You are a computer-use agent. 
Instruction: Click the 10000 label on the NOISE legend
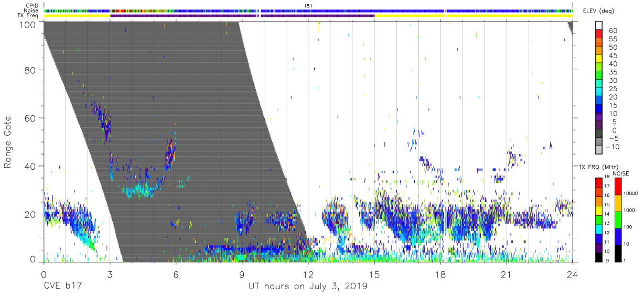pos(631,193)
